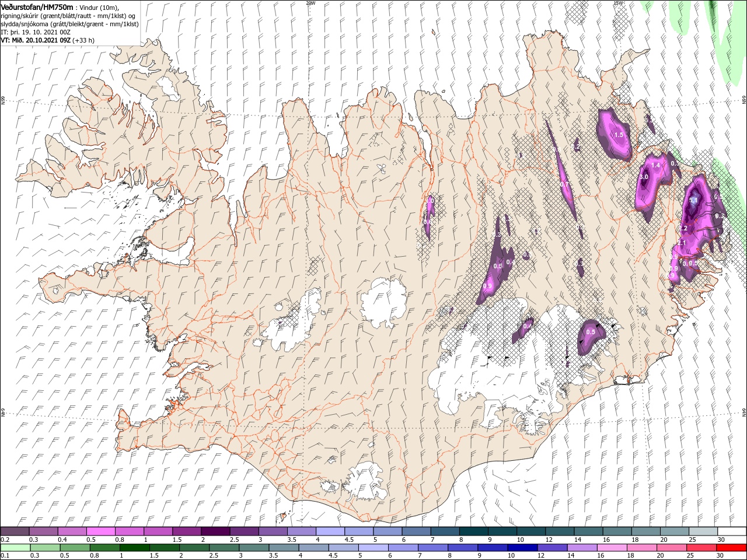This screenshot has width=747, height=560.
Task: Select top-row pink swatch starting at 0.5
Action: pos(100,531)
